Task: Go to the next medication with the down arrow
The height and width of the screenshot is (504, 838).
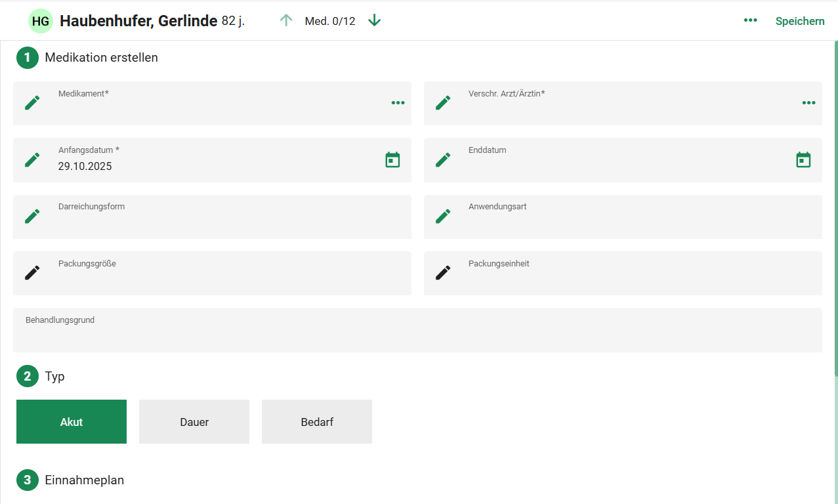Action: (375, 20)
